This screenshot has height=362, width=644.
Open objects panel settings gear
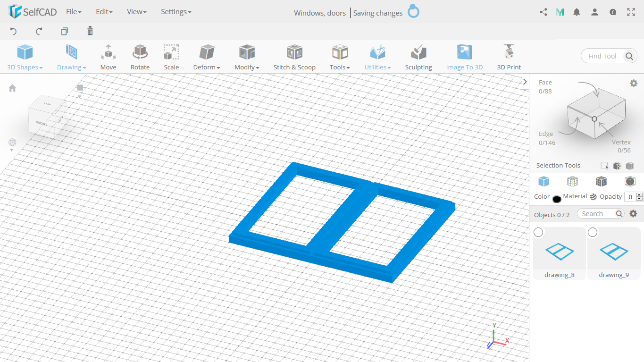634,213
